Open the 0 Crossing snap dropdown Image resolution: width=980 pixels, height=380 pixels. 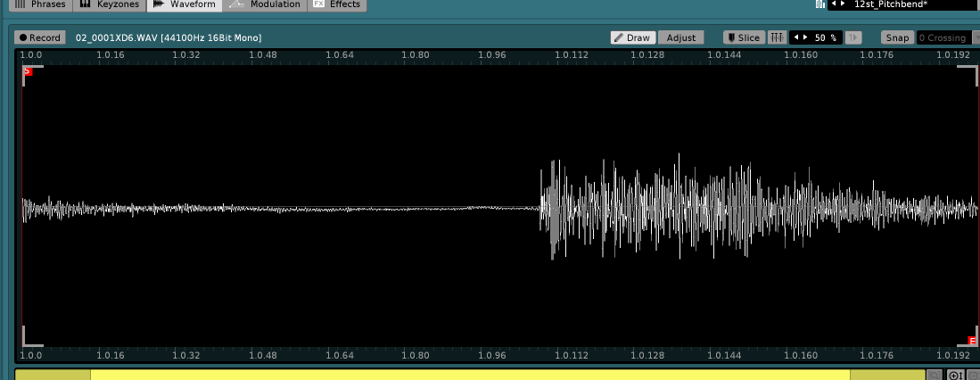click(945, 37)
